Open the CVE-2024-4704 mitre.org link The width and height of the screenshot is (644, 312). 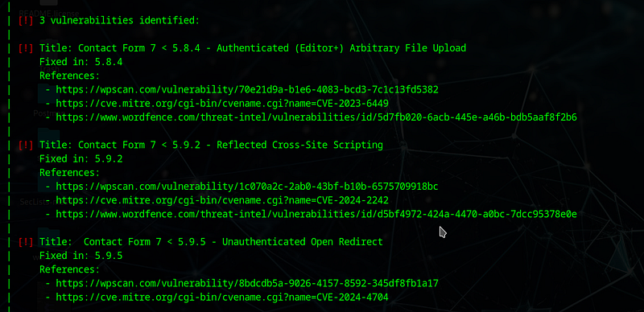222,298
